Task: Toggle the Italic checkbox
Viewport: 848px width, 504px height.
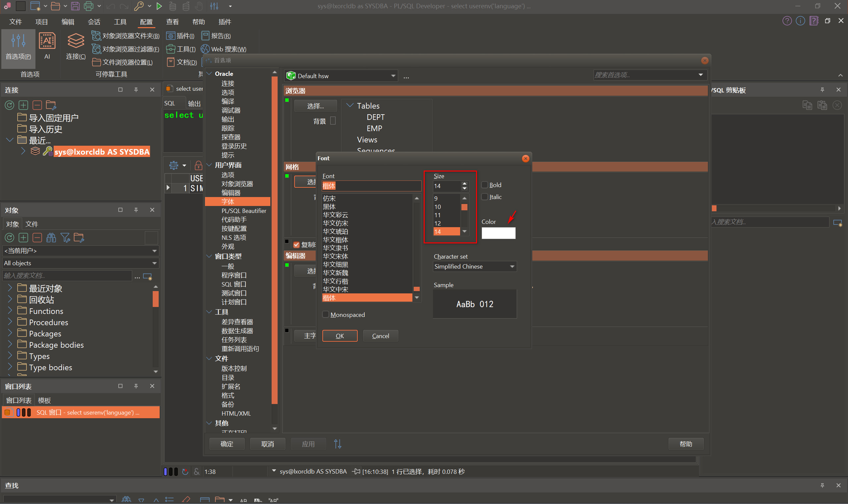Action: pos(485,197)
